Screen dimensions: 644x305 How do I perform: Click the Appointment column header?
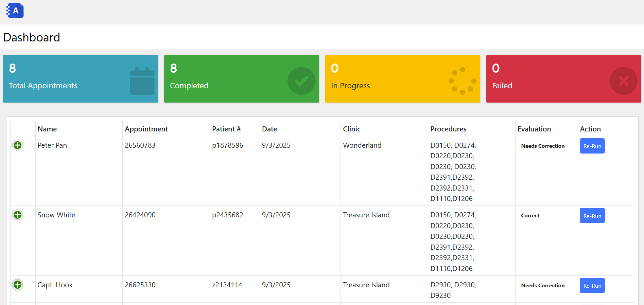[x=146, y=129]
